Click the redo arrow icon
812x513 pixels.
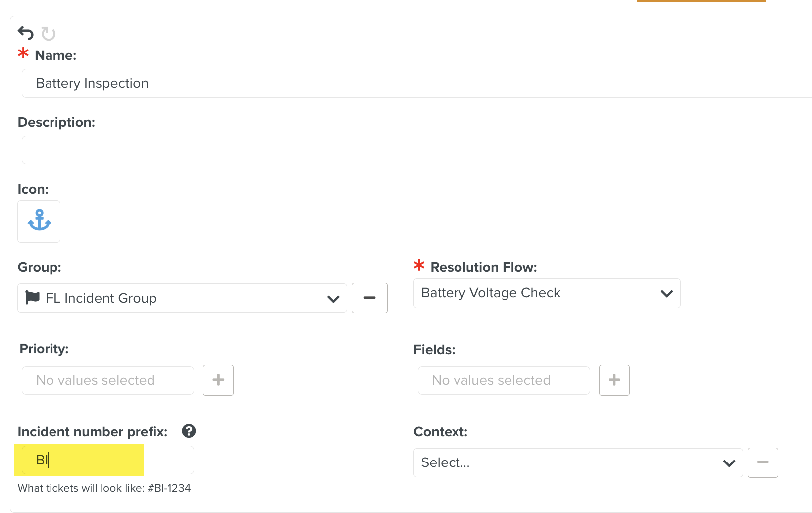click(48, 34)
